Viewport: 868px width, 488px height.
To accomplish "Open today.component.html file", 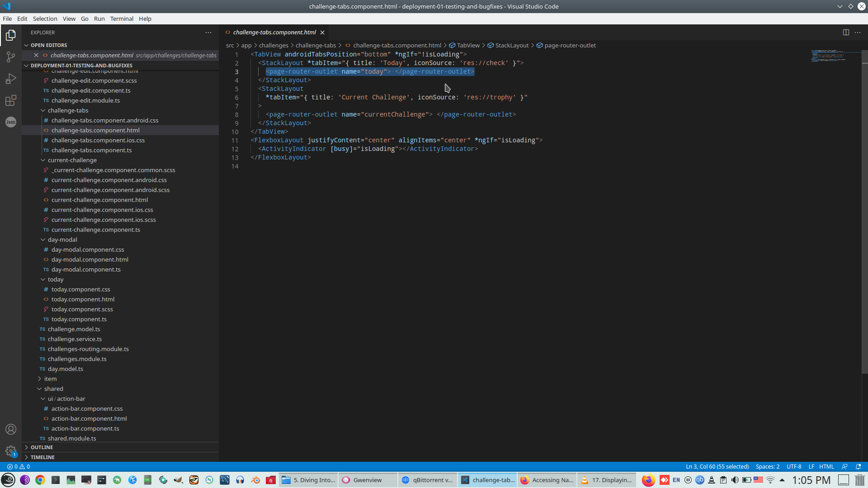I will click(x=83, y=299).
